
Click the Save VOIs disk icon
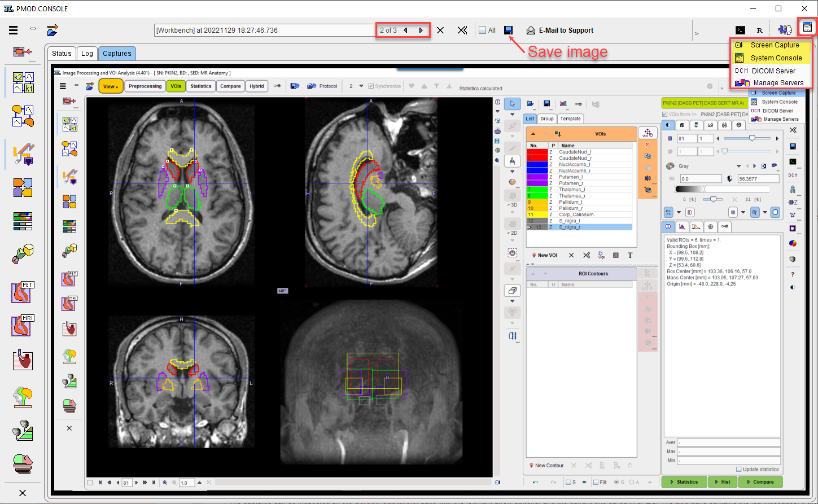pos(546,104)
